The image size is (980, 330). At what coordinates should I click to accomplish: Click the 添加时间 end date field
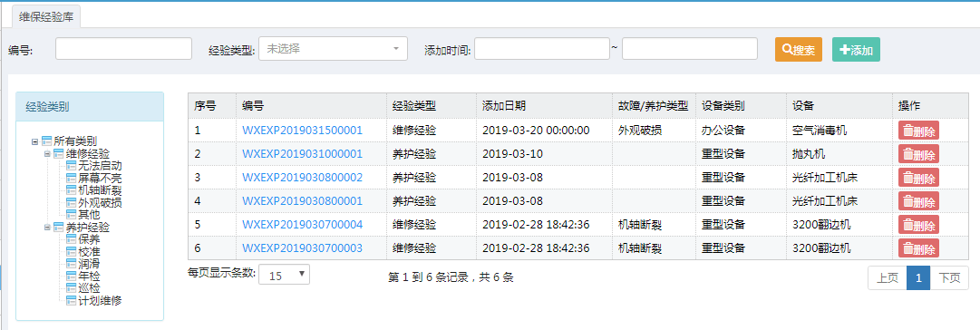pyautogui.click(x=689, y=49)
